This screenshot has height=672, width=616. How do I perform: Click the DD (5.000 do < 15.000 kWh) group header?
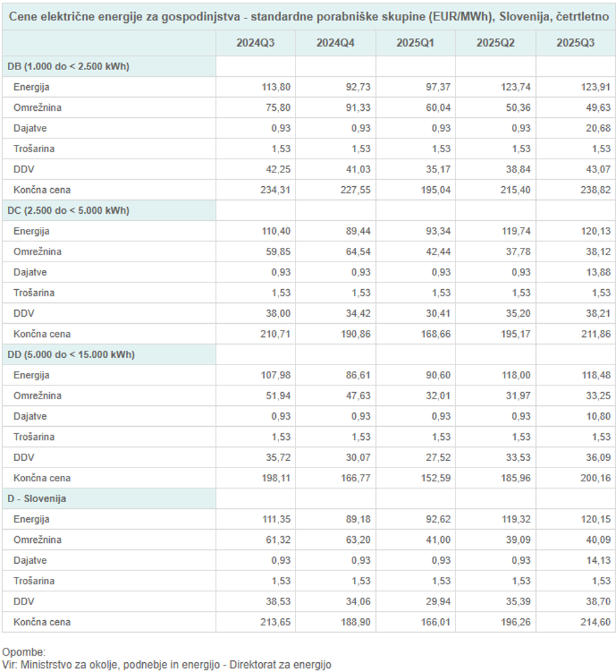click(71, 355)
